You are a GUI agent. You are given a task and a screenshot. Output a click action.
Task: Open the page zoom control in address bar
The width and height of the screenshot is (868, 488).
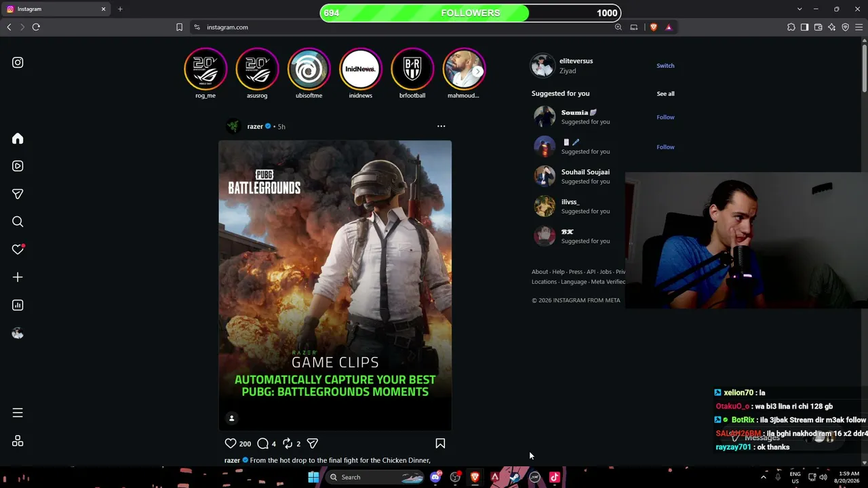coord(618,27)
